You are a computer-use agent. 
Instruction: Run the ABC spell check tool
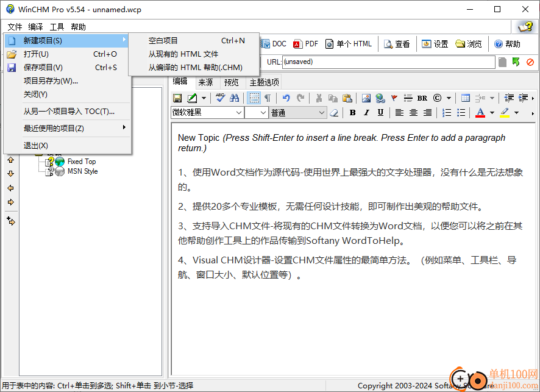[x=220, y=98]
